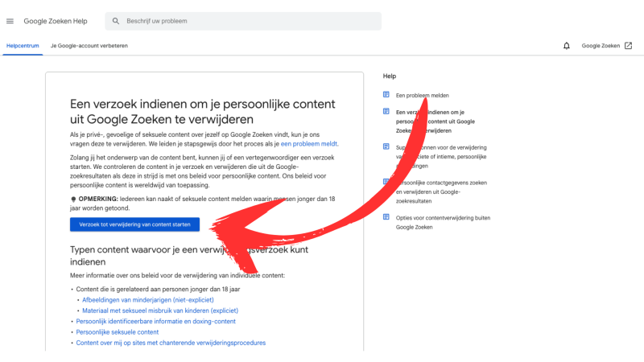The height and width of the screenshot is (362, 644).
Task: Follow the 'een probleem meldt' link
Action: 309,143
